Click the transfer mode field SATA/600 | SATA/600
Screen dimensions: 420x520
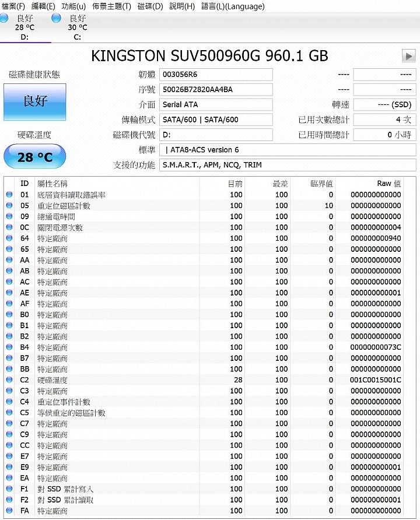pos(216,120)
